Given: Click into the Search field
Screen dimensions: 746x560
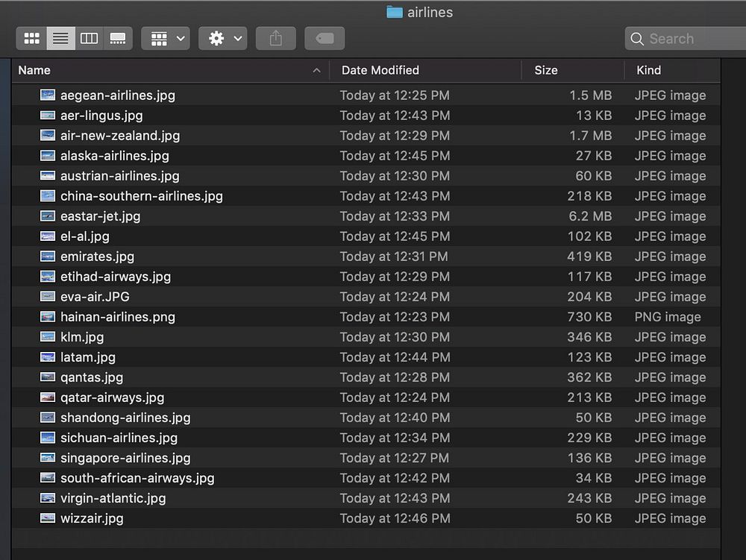Looking at the screenshot, I should coord(685,39).
